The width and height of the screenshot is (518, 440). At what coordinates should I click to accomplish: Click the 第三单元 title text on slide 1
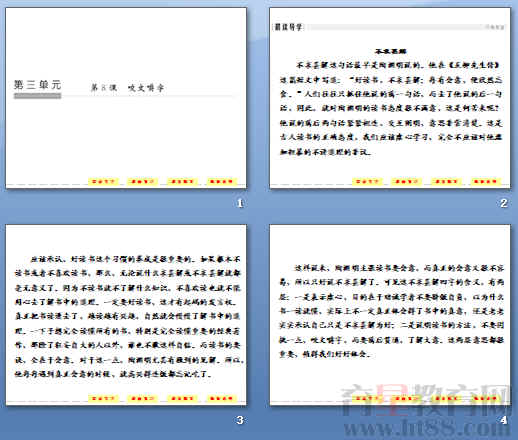(37, 85)
